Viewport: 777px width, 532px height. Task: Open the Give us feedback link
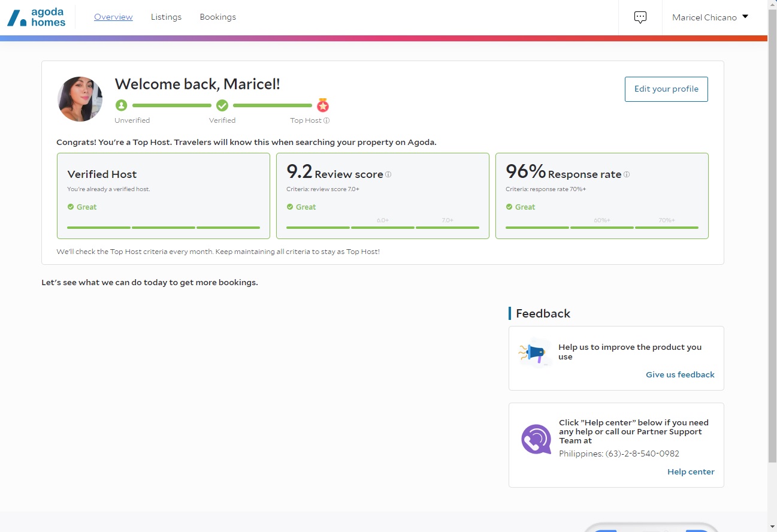point(680,374)
